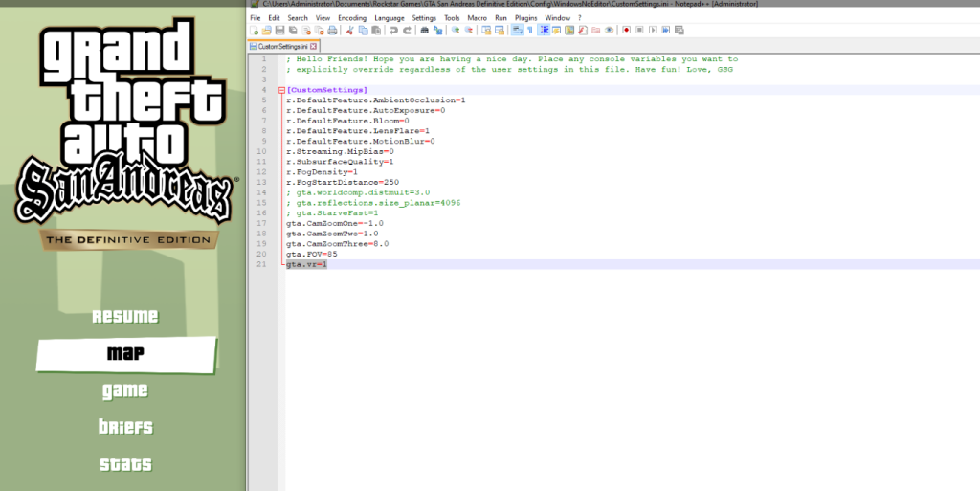The height and width of the screenshot is (491, 980).
Task: Click Resume in the game menu
Action: (125, 317)
